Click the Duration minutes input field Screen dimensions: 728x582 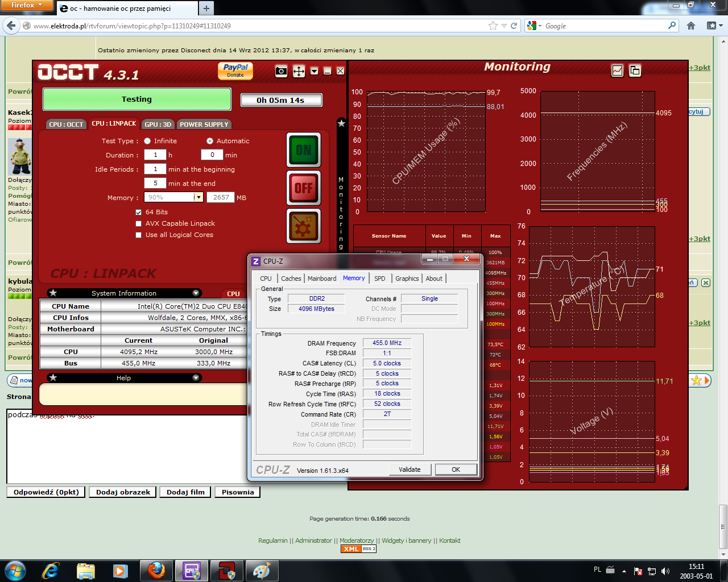click(x=212, y=155)
